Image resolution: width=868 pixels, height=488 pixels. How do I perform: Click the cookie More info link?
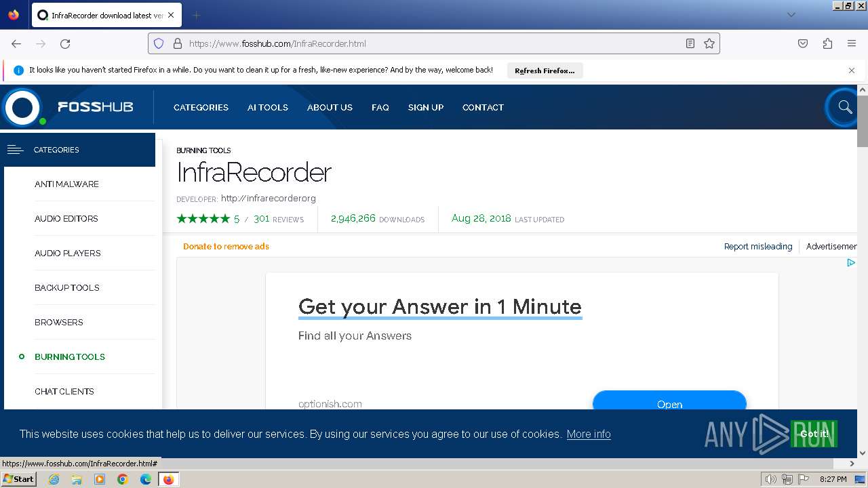point(589,434)
